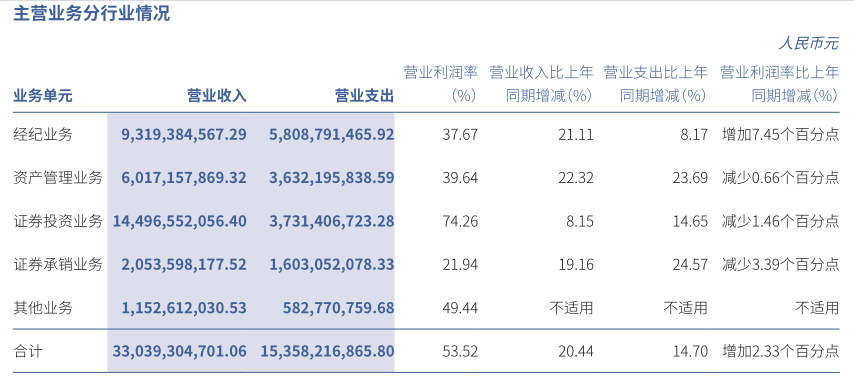Select the profit margin value 74.26
Image resolution: width=854 pixels, height=381 pixels.
[461, 222]
